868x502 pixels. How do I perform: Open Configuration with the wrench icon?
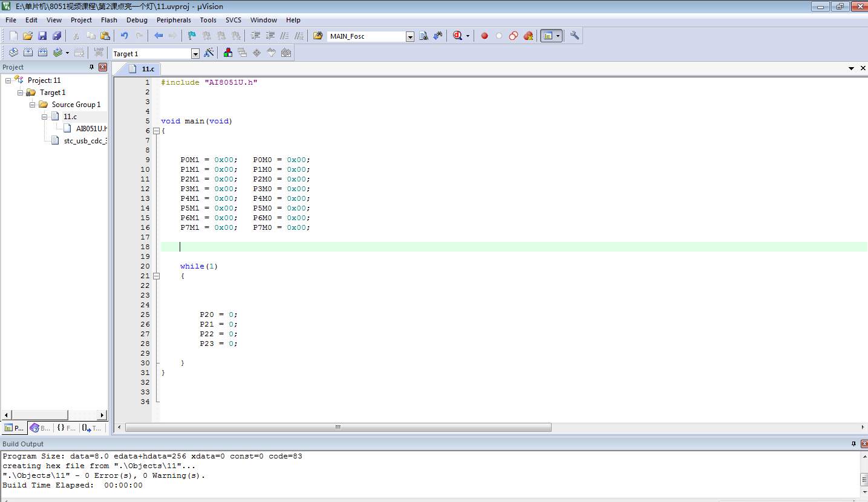click(x=575, y=36)
